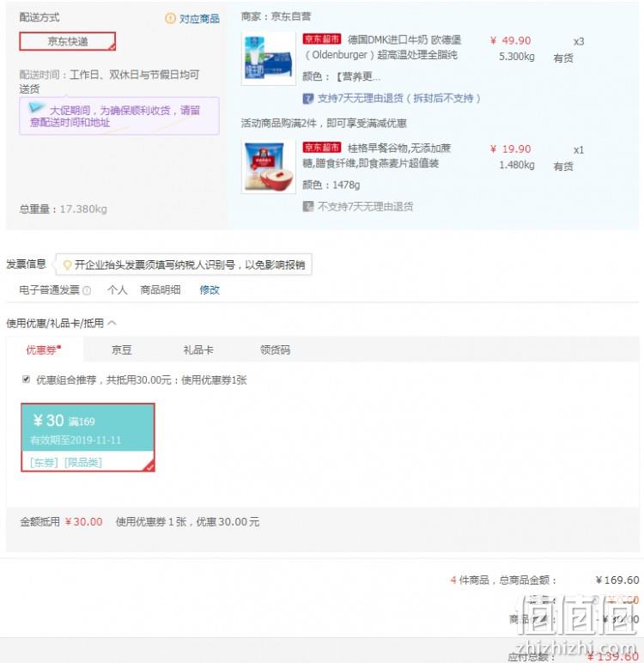This screenshot has width=644, height=663.
Task: Click the 个人 invoice title text
Action: tap(117, 289)
